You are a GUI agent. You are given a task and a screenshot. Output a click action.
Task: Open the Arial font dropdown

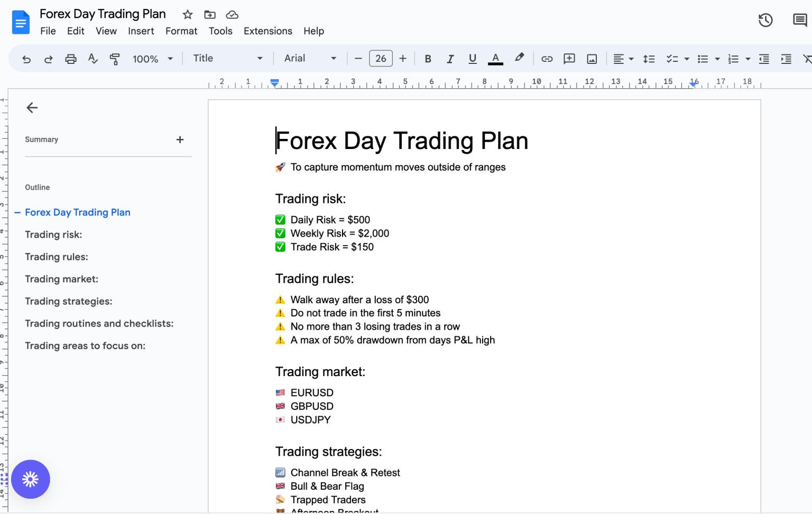tap(310, 59)
